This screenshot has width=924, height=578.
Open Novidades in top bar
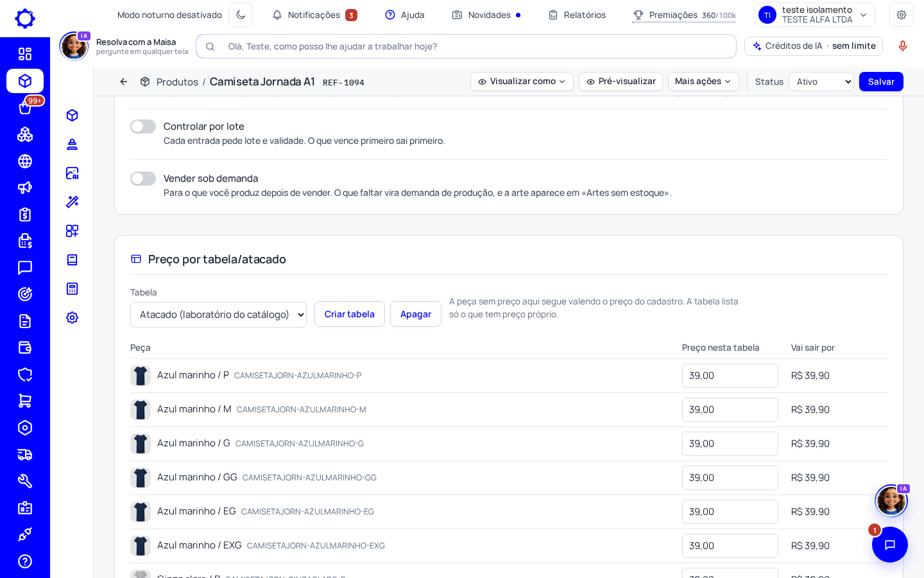(486, 15)
